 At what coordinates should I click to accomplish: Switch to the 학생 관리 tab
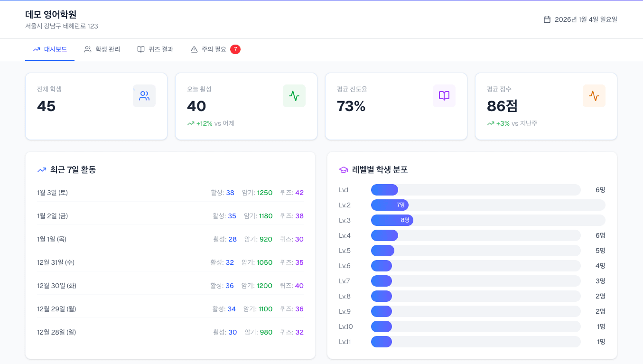click(x=103, y=49)
